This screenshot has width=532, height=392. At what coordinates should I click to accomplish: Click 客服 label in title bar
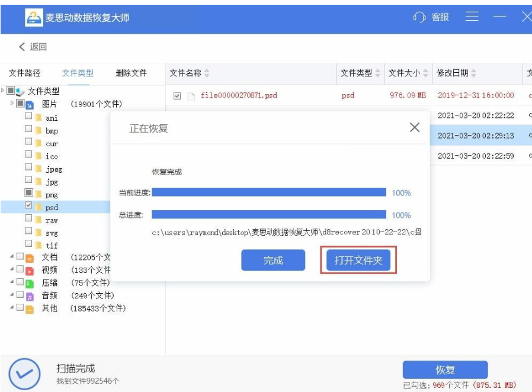point(440,17)
